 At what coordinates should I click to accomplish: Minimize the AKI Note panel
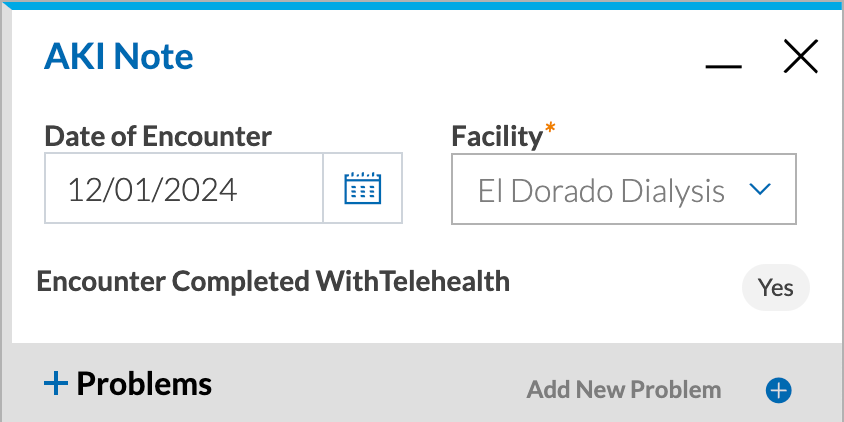723,66
